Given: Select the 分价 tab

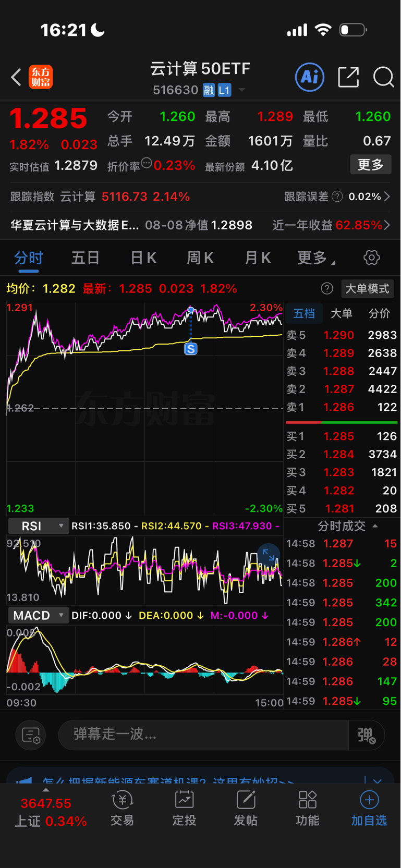Looking at the screenshot, I should (379, 313).
